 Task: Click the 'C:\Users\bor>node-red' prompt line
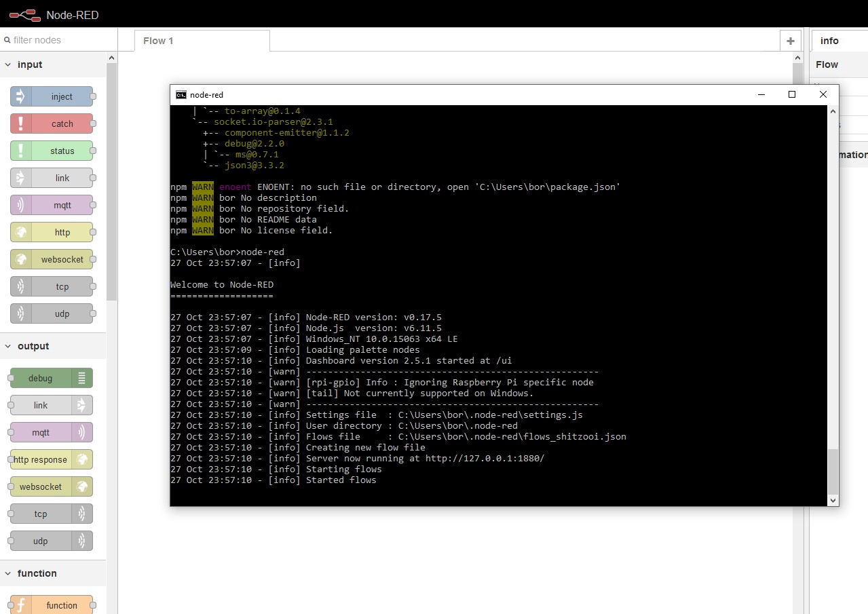227,252
